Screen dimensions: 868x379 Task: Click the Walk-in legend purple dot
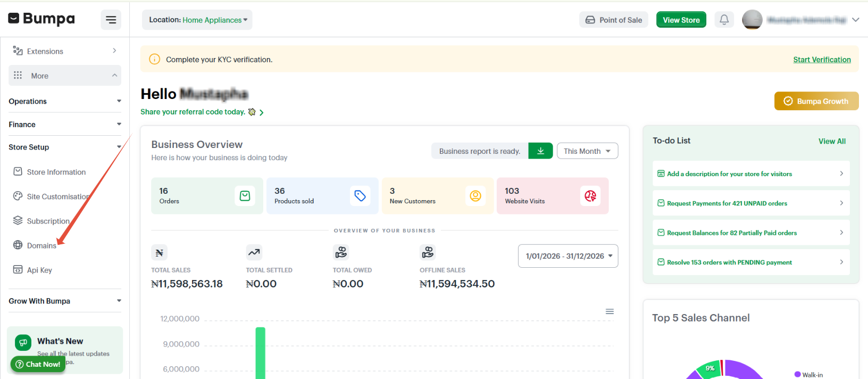797,374
